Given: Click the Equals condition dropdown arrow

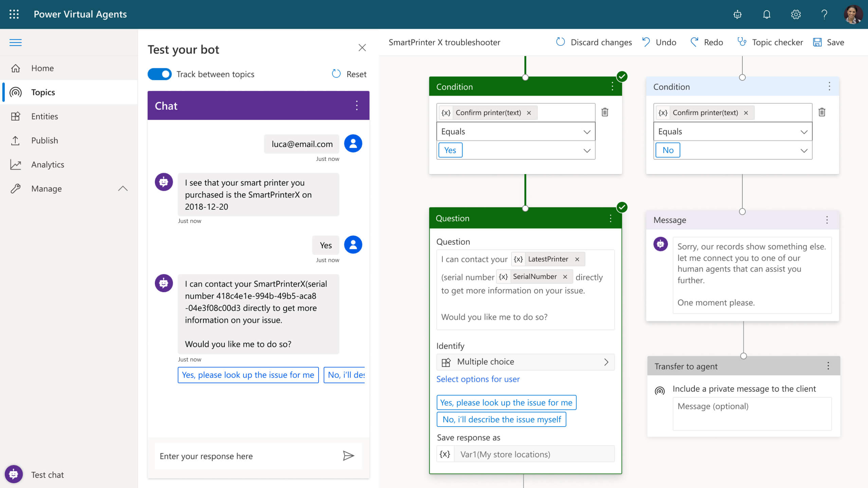Looking at the screenshot, I should (586, 131).
